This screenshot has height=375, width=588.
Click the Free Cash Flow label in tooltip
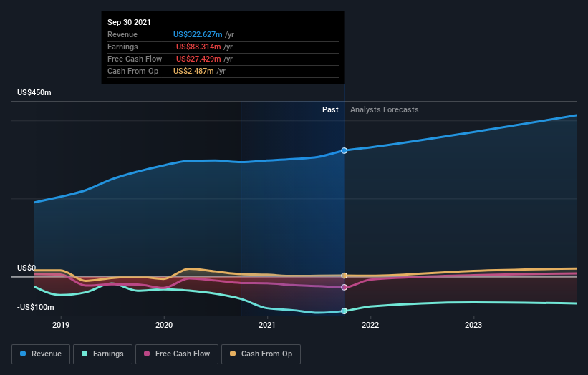coord(135,59)
